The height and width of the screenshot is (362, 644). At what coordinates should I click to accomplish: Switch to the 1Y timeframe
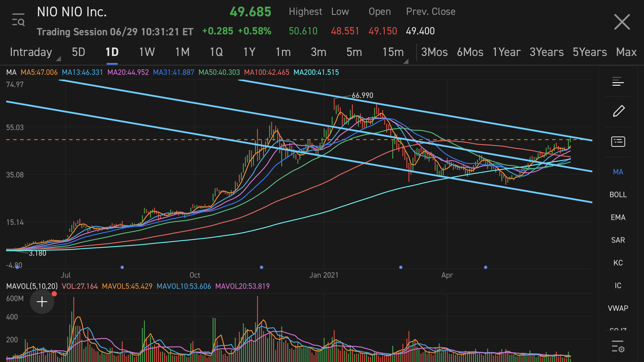pyautogui.click(x=249, y=52)
